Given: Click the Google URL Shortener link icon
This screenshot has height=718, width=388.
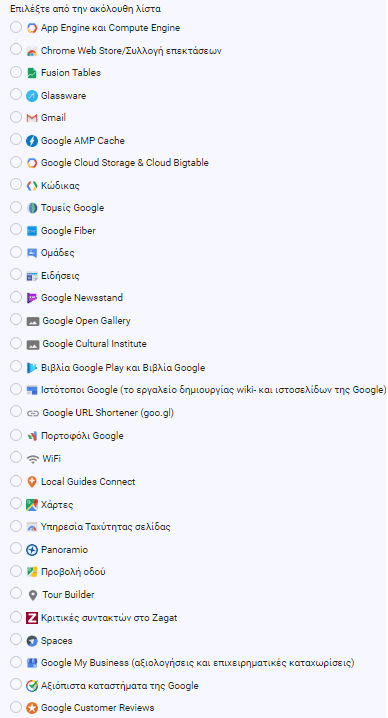Looking at the screenshot, I should tap(33, 413).
